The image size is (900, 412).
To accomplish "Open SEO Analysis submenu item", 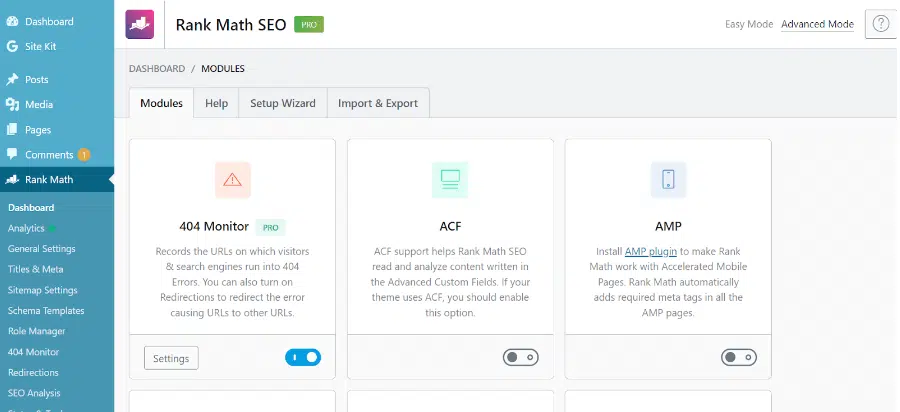I will pos(34,394).
